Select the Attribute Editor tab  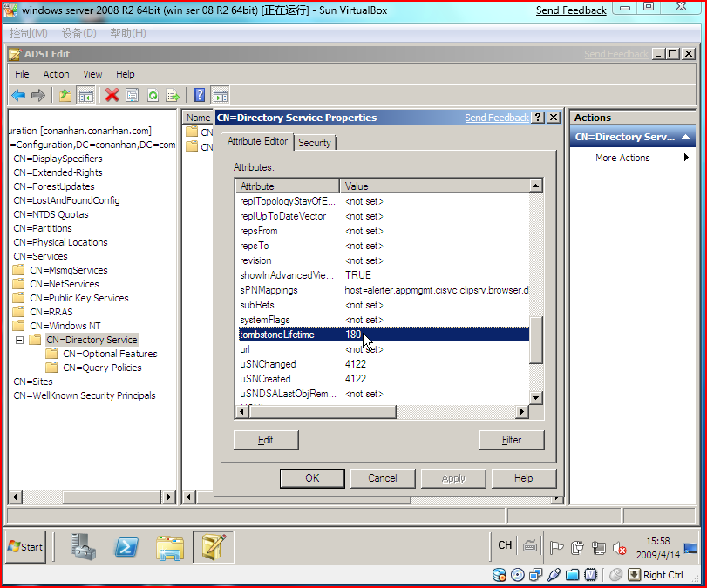click(x=257, y=141)
